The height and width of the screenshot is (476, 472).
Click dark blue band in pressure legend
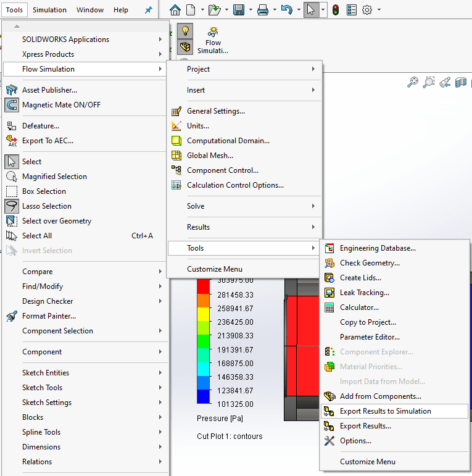tap(203, 396)
